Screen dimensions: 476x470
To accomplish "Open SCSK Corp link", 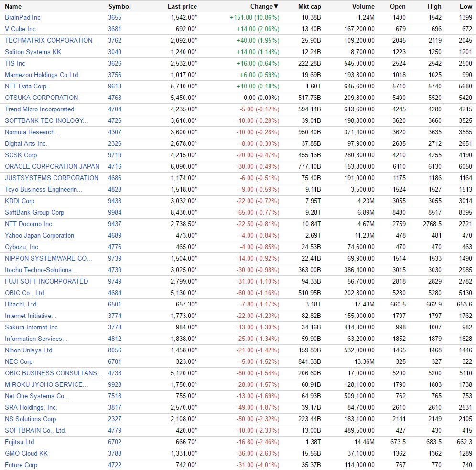I will point(21,155).
